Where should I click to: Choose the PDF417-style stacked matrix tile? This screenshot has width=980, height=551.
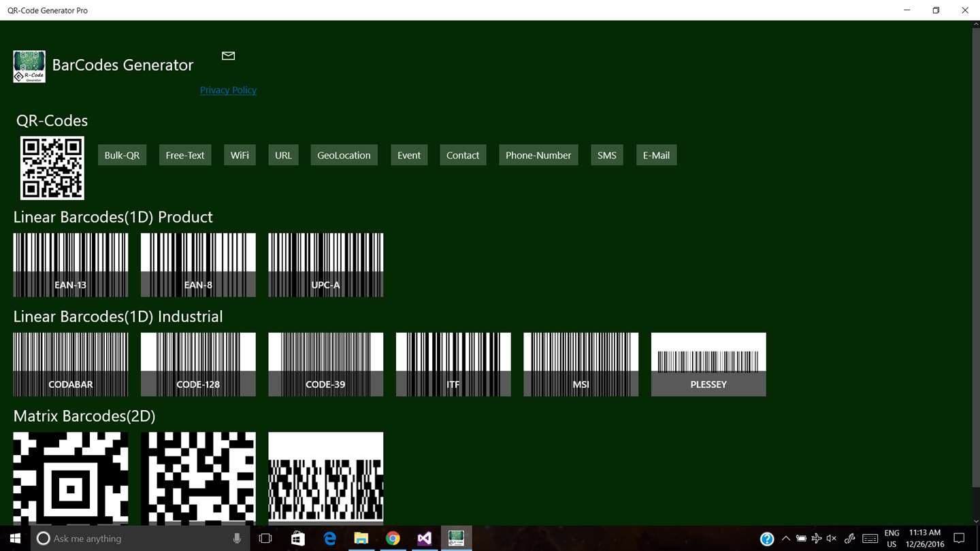click(326, 478)
